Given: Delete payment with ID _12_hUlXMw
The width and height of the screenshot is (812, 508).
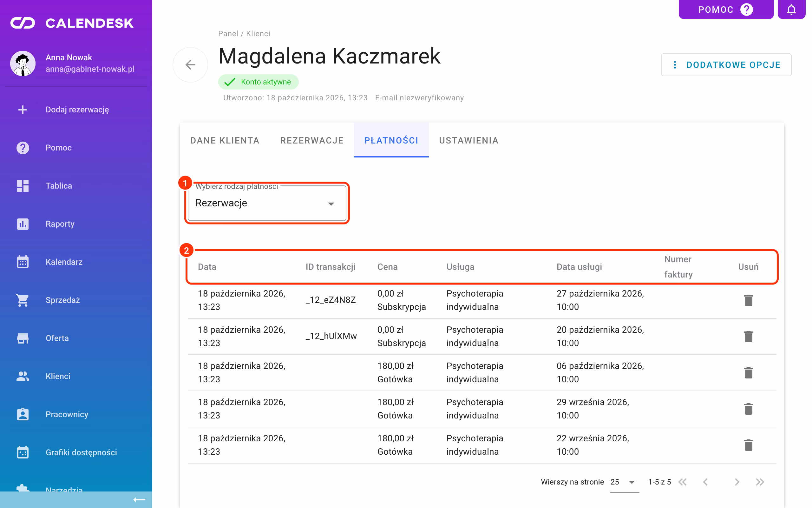Looking at the screenshot, I should pos(748,336).
